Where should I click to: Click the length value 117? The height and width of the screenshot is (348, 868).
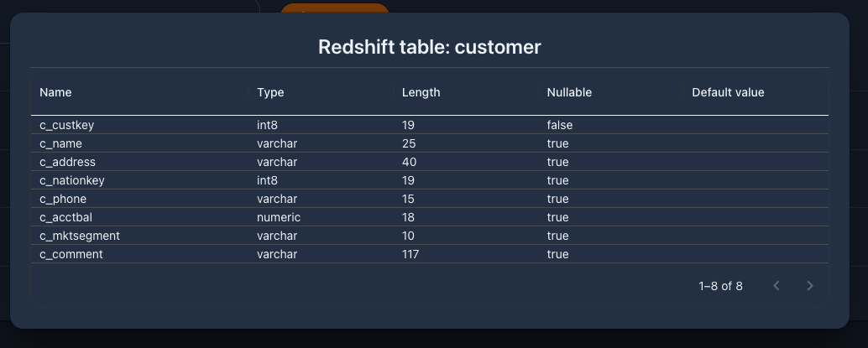[410, 254]
